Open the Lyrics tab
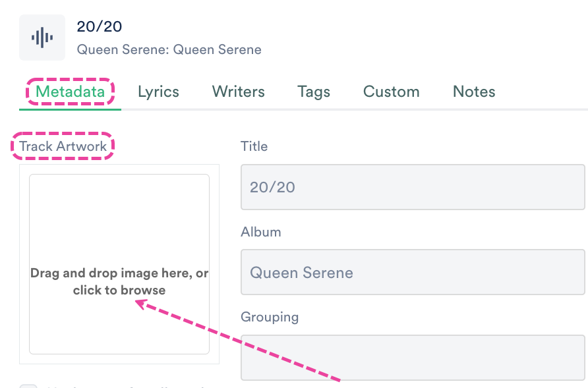This screenshot has width=588, height=388. (x=158, y=92)
